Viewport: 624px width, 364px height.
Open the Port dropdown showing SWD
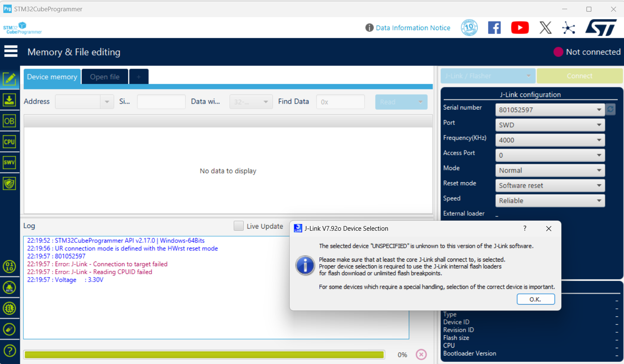pyautogui.click(x=550, y=125)
